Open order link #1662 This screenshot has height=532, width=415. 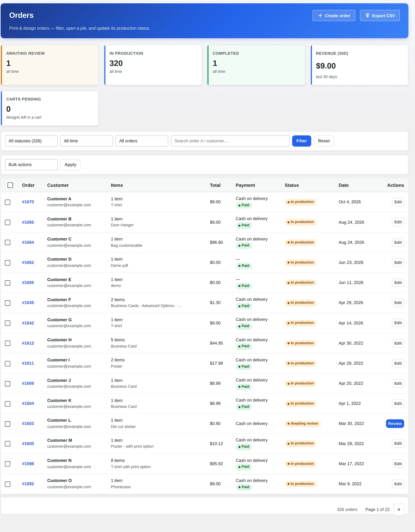click(x=28, y=262)
